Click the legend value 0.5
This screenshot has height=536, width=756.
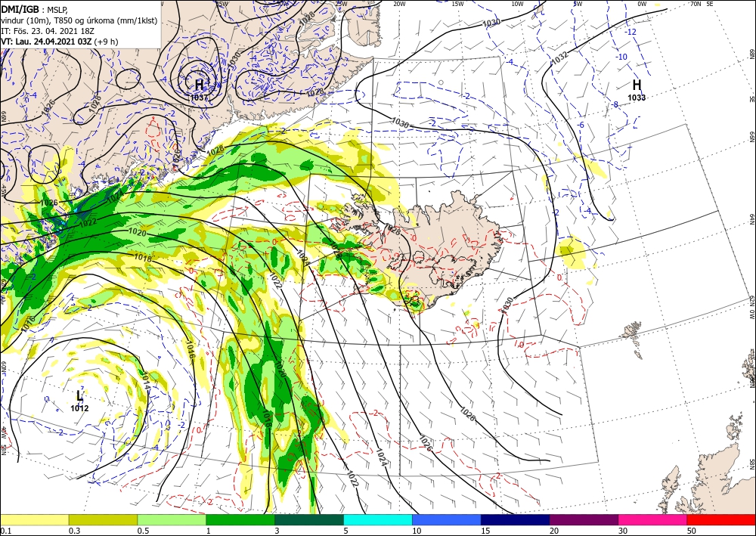[143, 531]
